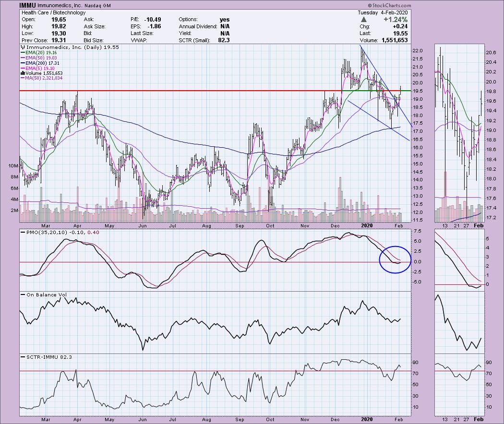Select the Prev Close value 19.31

(x=59, y=40)
